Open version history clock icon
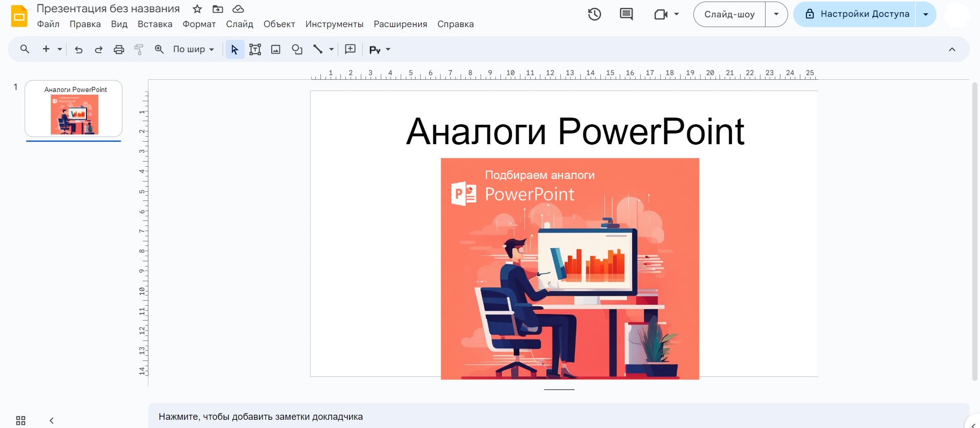 pyautogui.click(x=594, y=14)
